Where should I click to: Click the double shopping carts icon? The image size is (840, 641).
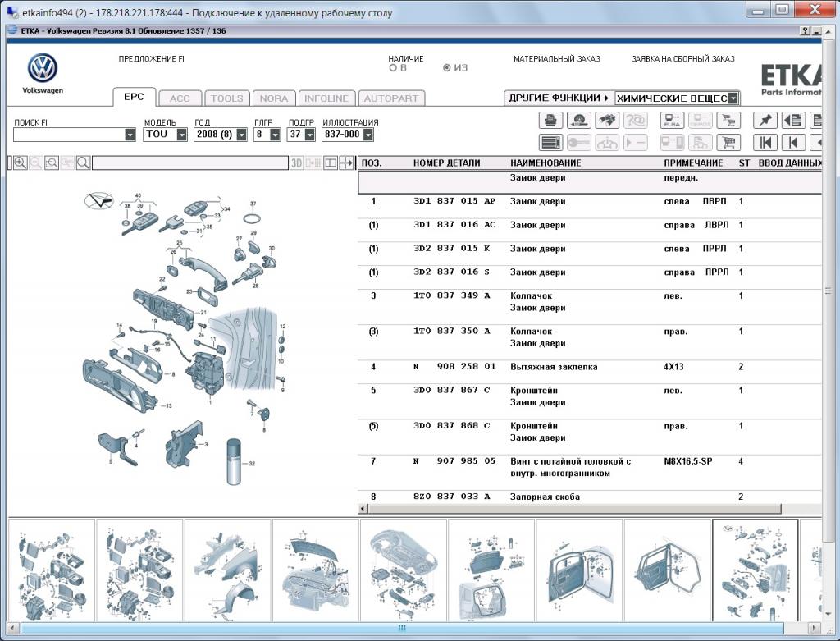[x=728, y=120]
